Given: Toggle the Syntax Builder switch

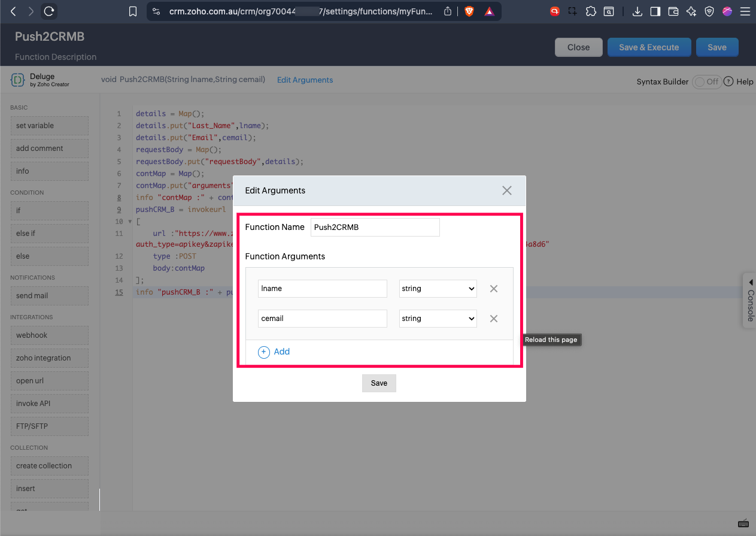Looking at the screenshot, I should 706,81.
